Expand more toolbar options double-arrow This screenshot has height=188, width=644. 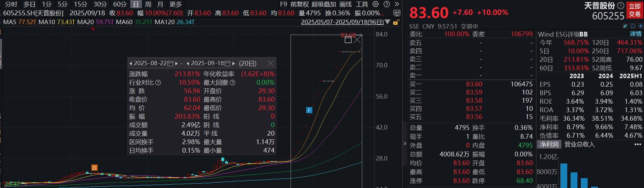[397, 4]
